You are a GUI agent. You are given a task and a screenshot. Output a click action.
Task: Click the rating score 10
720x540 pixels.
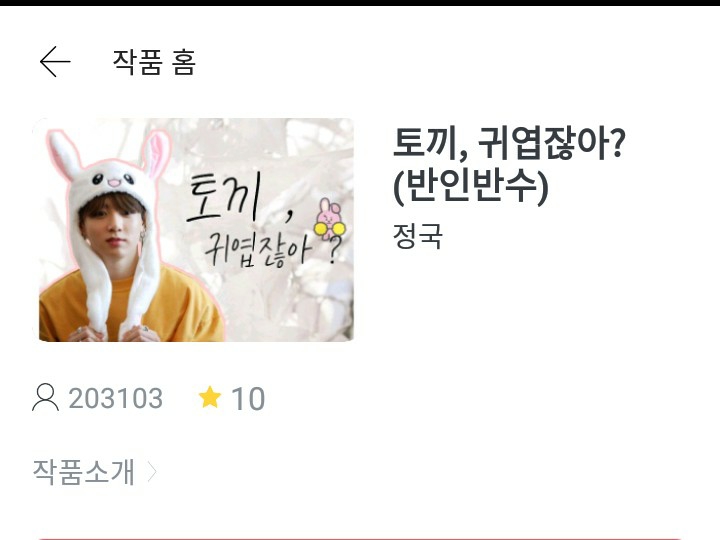[248, 399]
